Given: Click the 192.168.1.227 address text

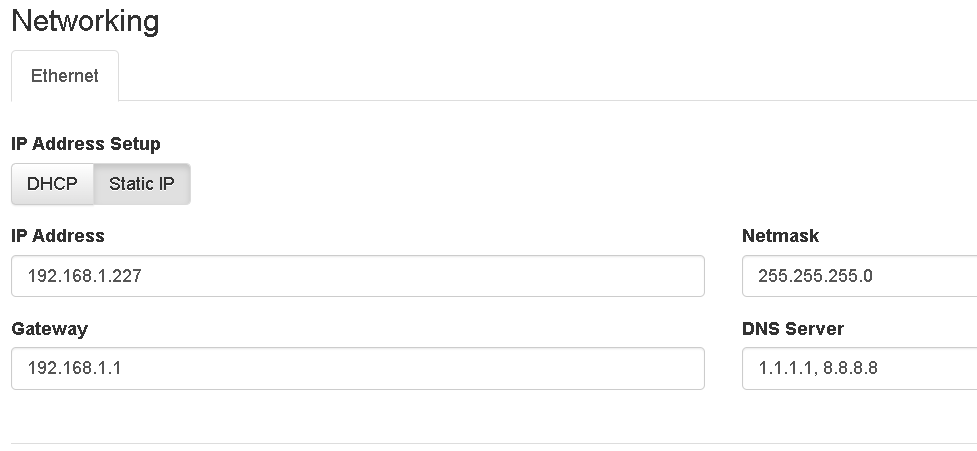Looking at the screenshot, I should pyautogui.click(x=85, y=276).
